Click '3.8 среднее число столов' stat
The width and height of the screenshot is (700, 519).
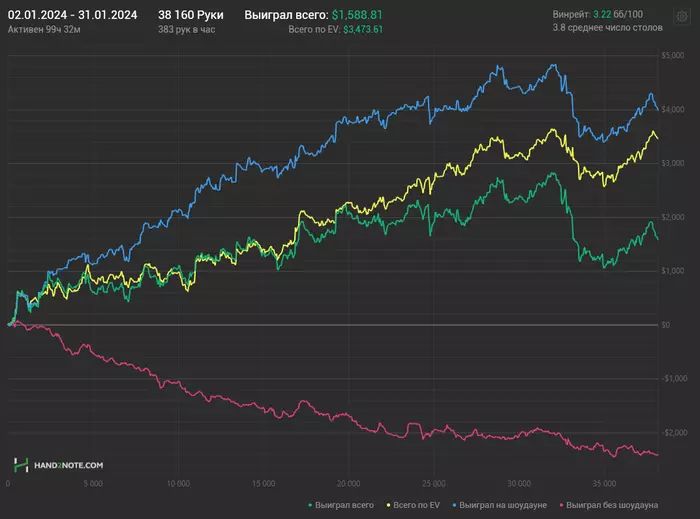pos(607,28)
